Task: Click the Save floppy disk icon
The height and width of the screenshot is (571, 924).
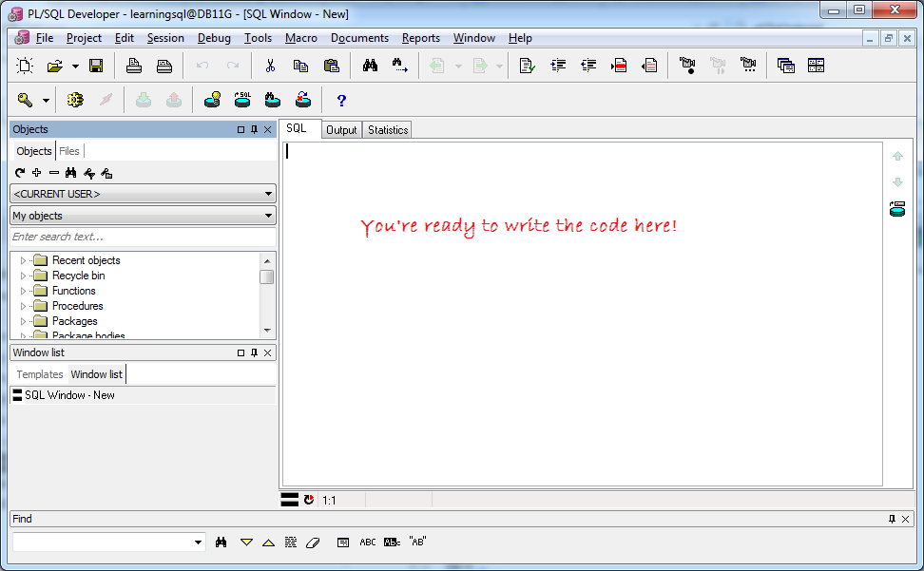Action: 96,66
